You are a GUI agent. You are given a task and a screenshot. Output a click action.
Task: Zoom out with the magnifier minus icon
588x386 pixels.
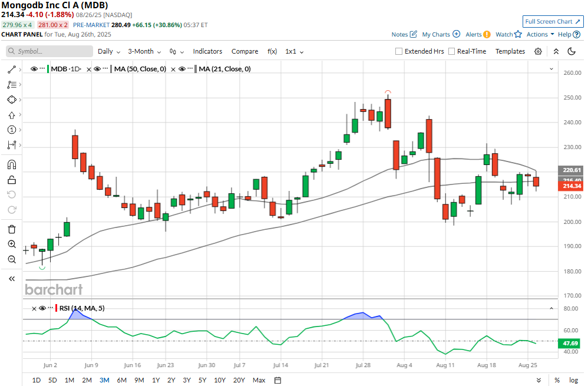point(12,259)
